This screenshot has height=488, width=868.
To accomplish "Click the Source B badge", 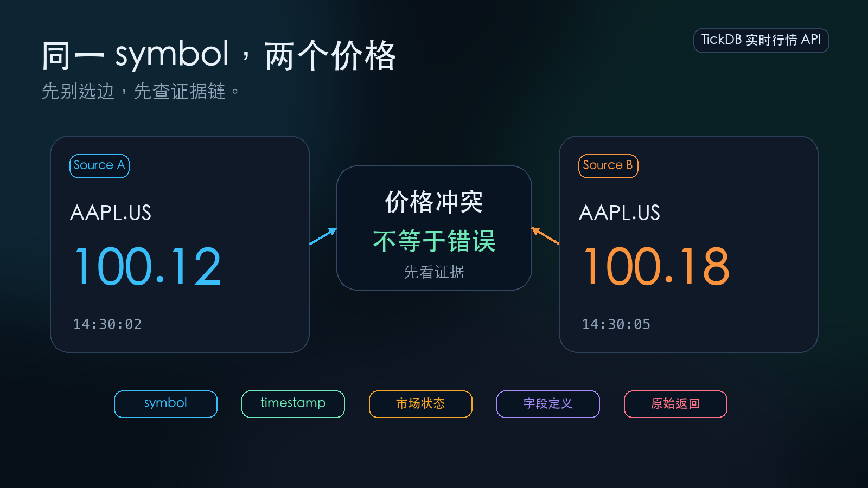I will click(608, 166).
